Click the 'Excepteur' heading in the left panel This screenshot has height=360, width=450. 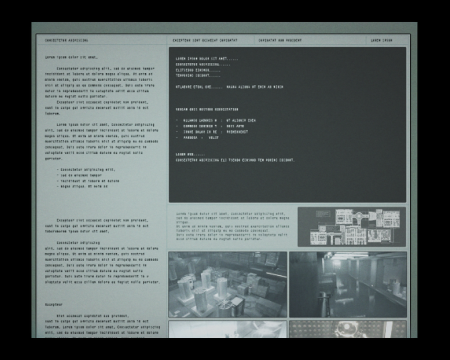click(54, 305)
